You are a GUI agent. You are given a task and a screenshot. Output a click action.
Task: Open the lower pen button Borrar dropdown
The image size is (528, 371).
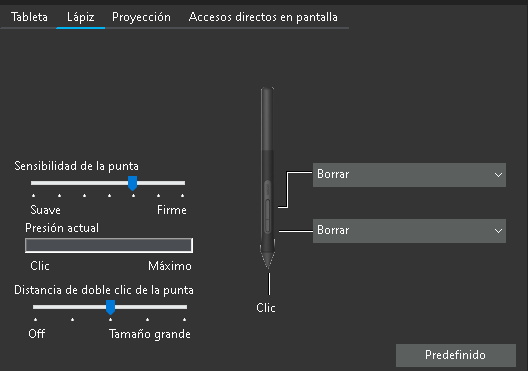409,231
